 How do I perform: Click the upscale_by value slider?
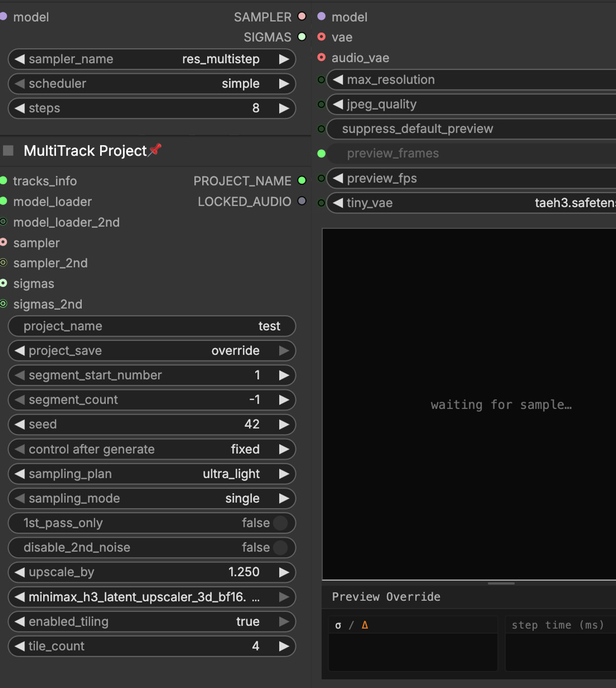click(152, 572)
